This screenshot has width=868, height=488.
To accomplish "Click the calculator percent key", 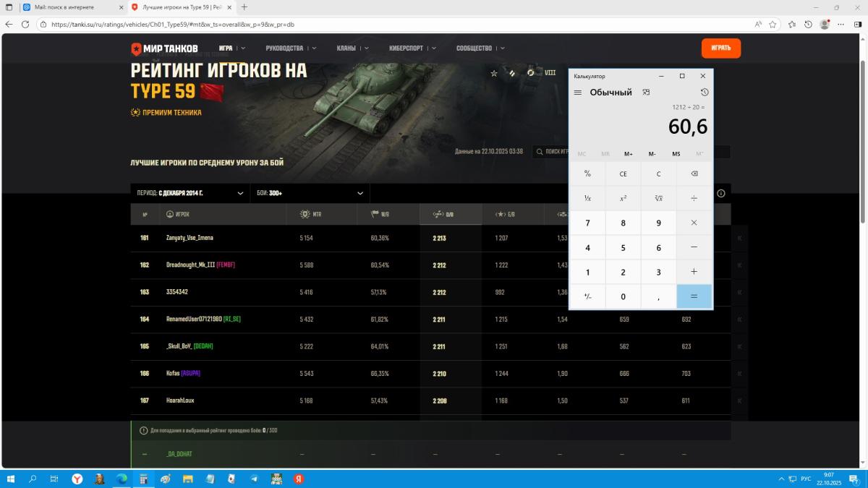I will pyautogui.click(x=587, y=174).
